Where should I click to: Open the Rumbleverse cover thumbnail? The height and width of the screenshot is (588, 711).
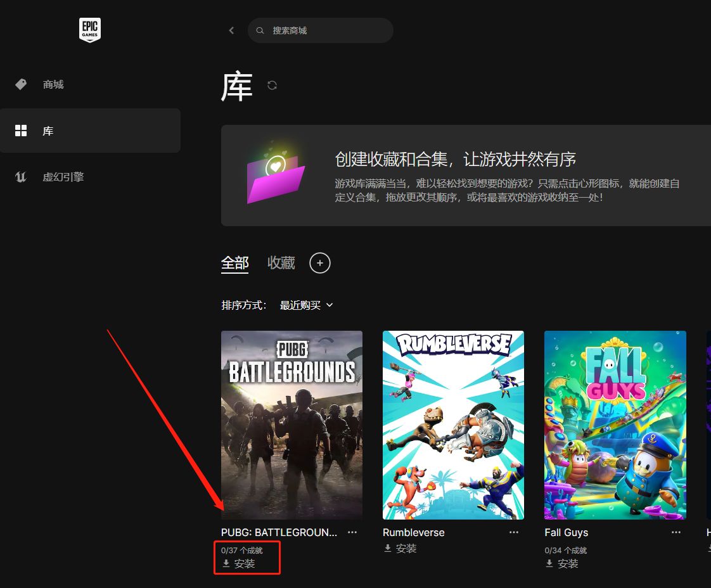[x=454, y=425]
